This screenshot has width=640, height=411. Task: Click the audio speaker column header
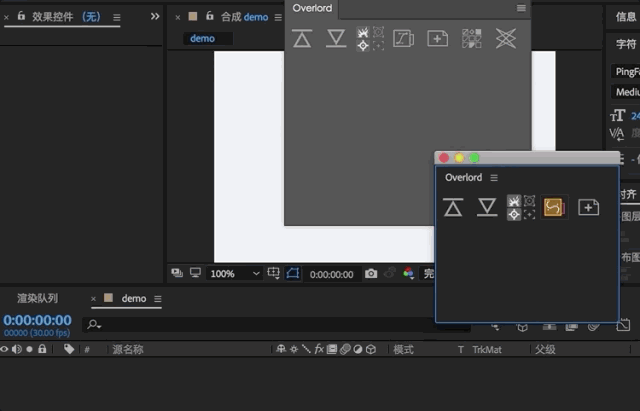[16, 349]
